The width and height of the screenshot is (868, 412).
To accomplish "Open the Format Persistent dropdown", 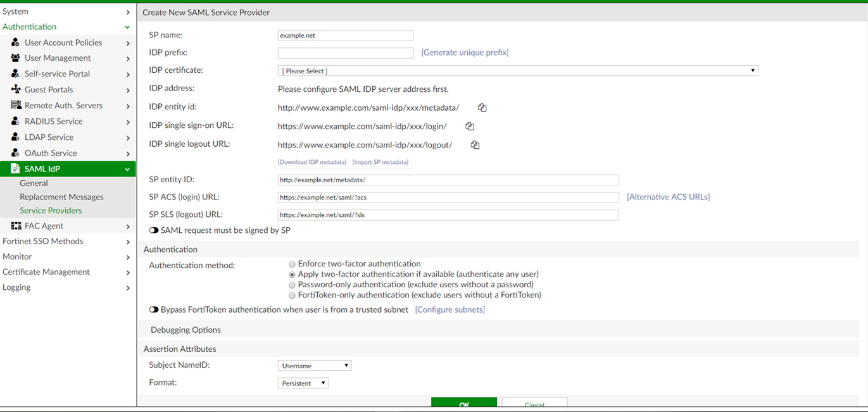I will click(x=303, y=384).
